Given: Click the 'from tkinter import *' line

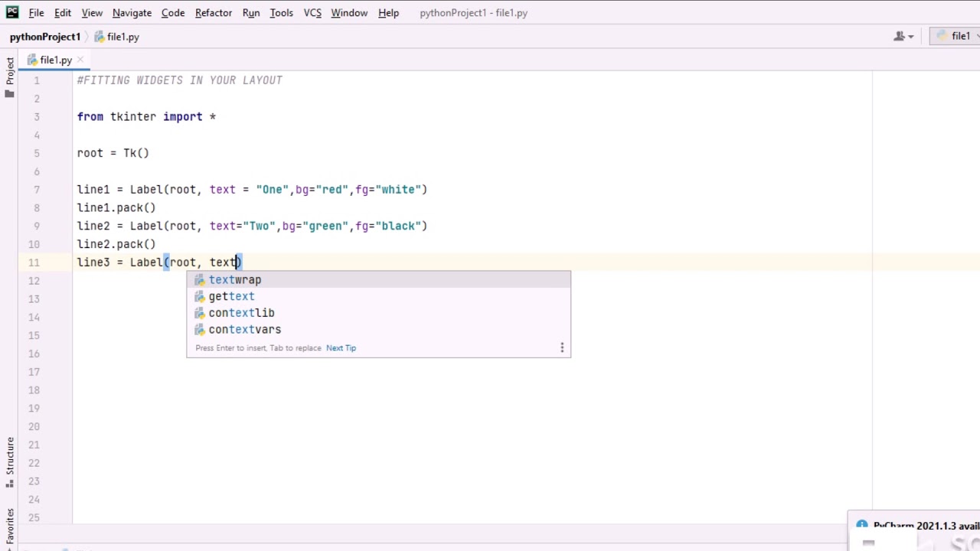Looking at the screenshot, I should click(146, 117).
